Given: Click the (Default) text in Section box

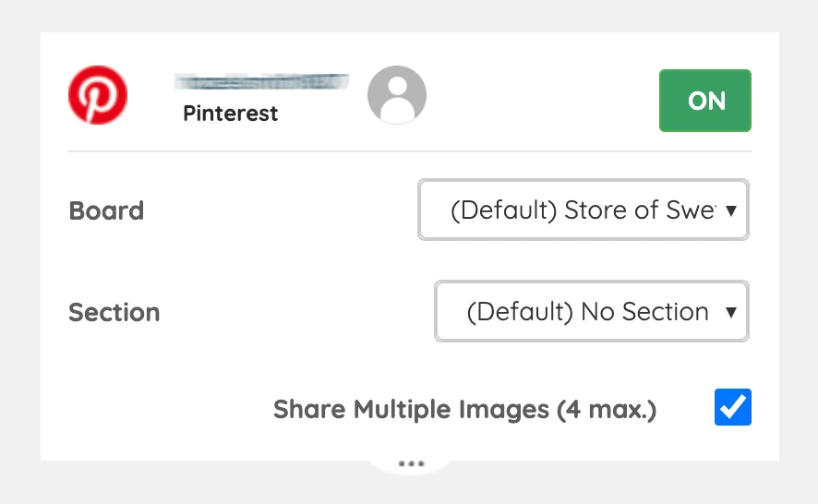Looking at the screenshot, I should (x=520, y=312).
